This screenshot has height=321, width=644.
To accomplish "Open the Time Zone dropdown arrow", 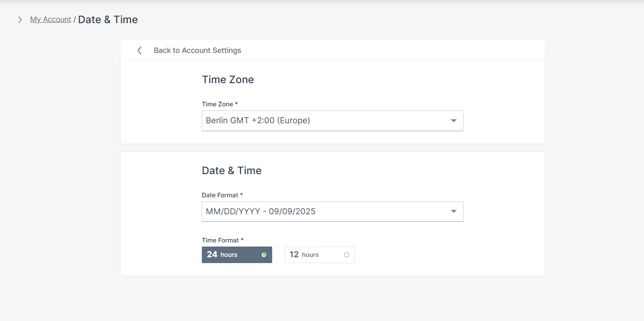I will pyautogui.click(x=453, y=121).
